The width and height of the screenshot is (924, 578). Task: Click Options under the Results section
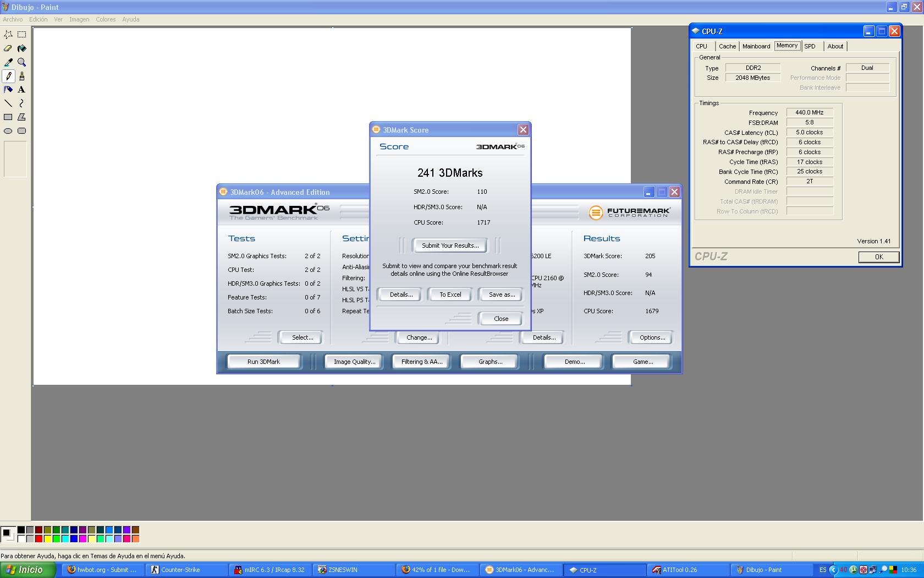[x=652, y=337]
